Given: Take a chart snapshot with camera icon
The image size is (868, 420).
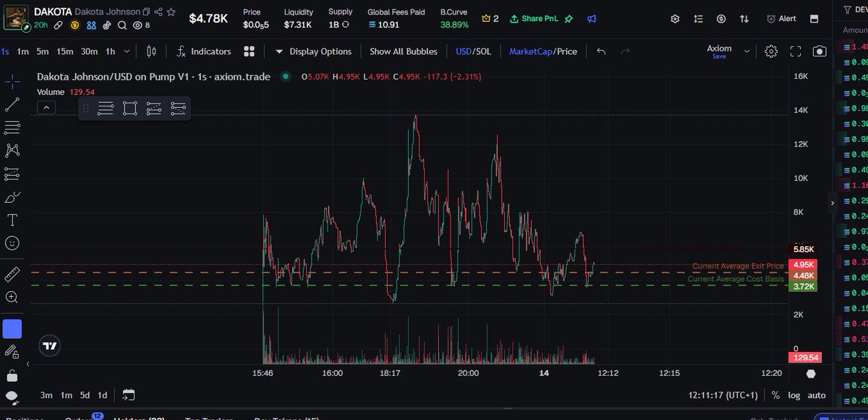Looking at the screenshot, I should point(820,51).
